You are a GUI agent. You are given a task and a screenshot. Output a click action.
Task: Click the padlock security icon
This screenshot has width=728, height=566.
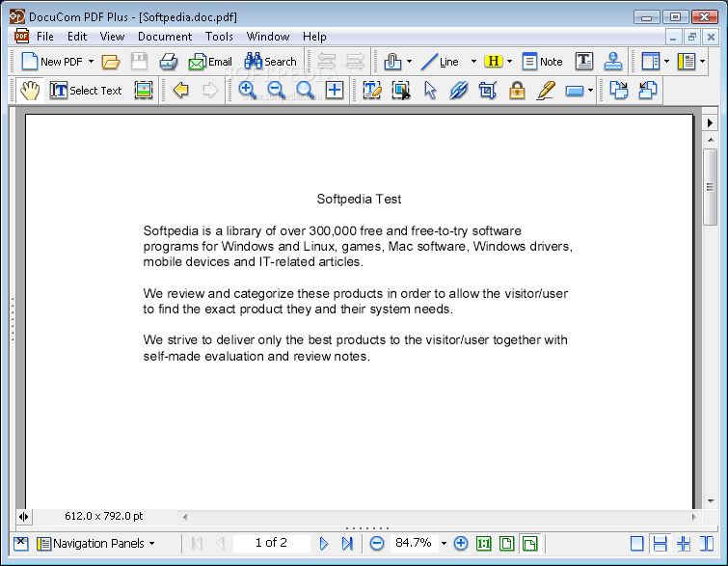(517, 90)
